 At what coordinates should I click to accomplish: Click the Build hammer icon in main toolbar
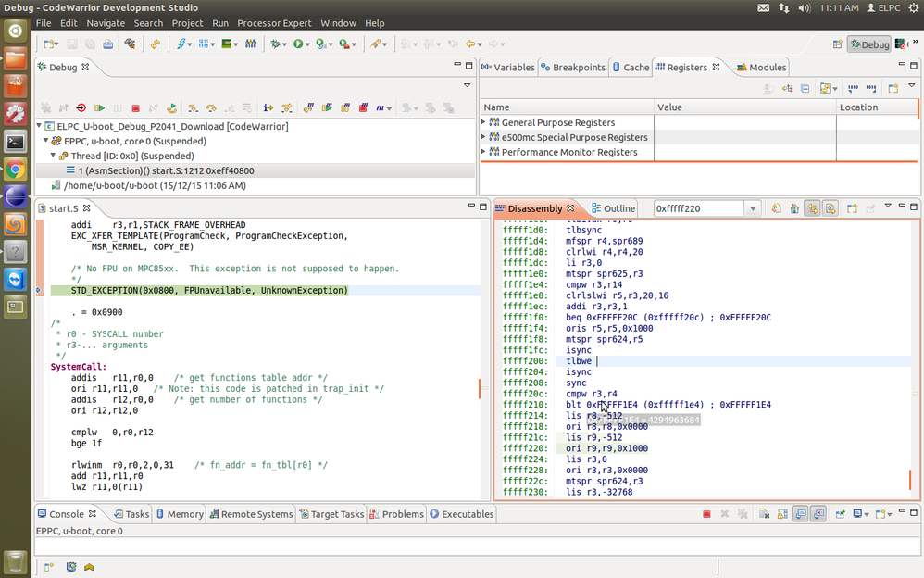point(131,44)
